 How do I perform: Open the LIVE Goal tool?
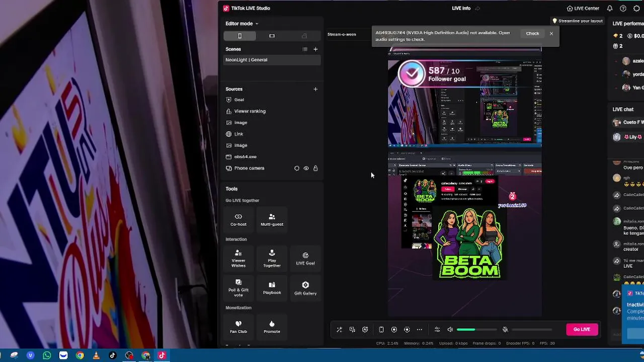click(305, 258)
